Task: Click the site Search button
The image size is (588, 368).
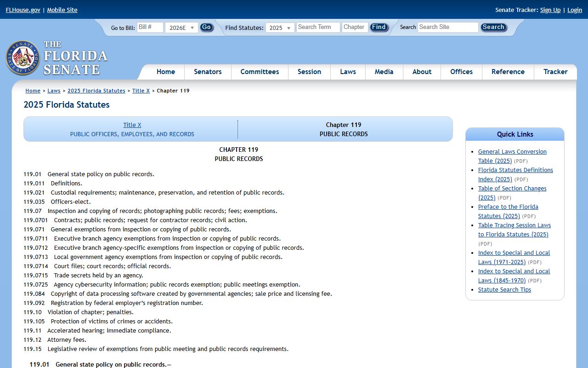Action: point(493,27)
